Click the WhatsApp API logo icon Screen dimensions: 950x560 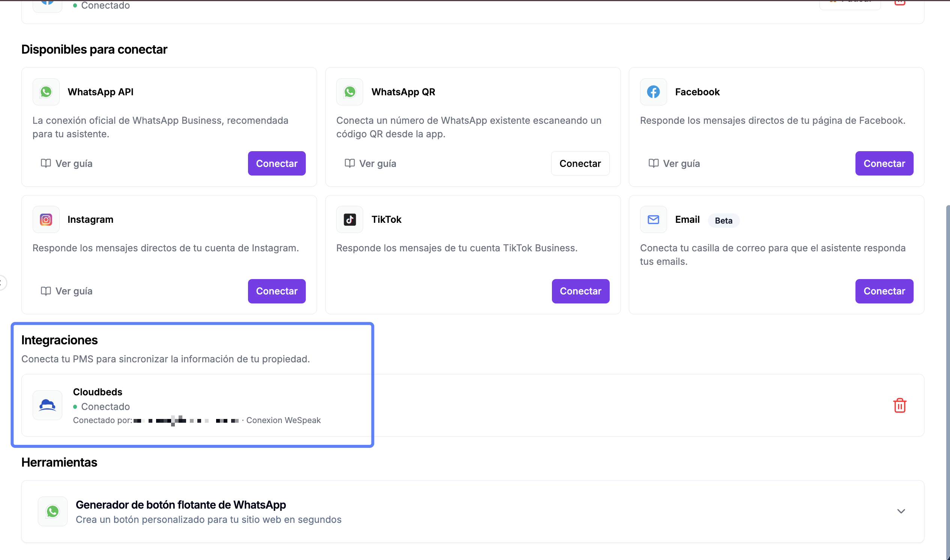[46, 92]
